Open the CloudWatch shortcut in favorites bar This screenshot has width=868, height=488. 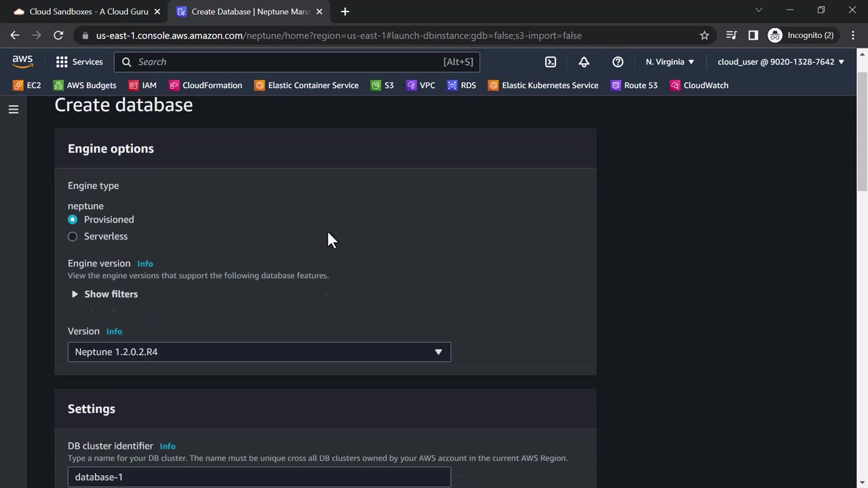point(699,85)
